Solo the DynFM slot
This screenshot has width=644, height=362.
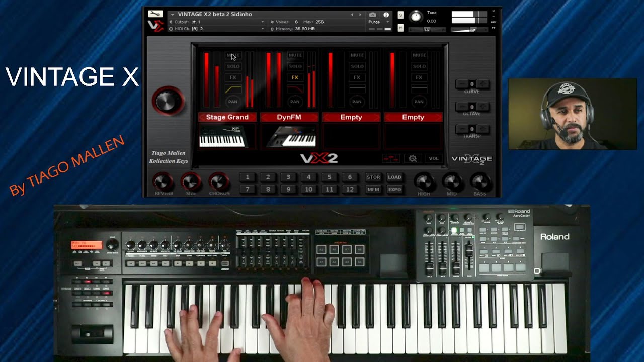click(x=295, y=66)
